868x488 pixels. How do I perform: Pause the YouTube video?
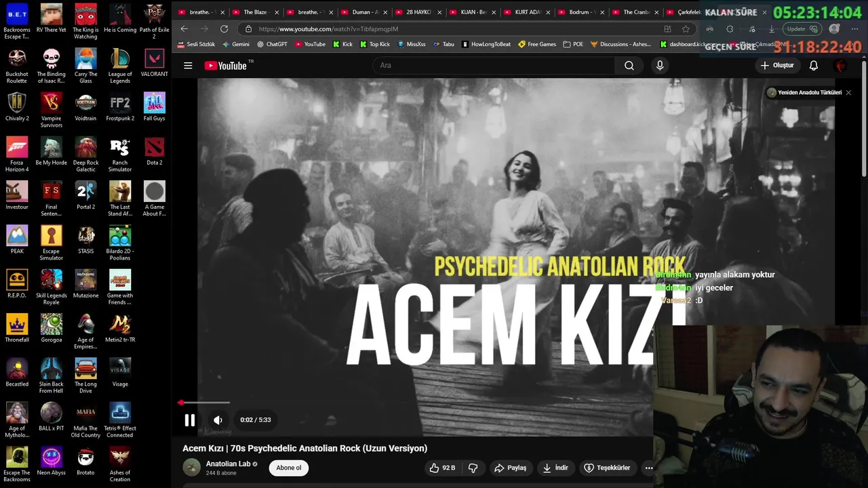190,420
